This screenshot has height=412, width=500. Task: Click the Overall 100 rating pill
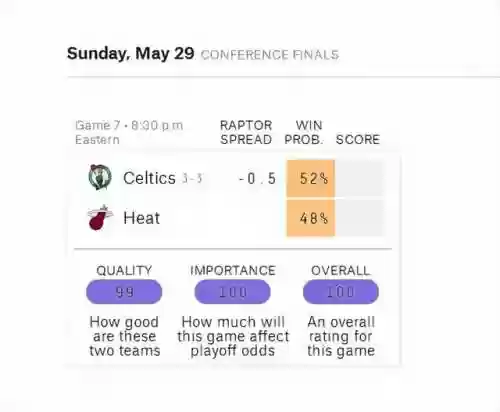[341, 292]
